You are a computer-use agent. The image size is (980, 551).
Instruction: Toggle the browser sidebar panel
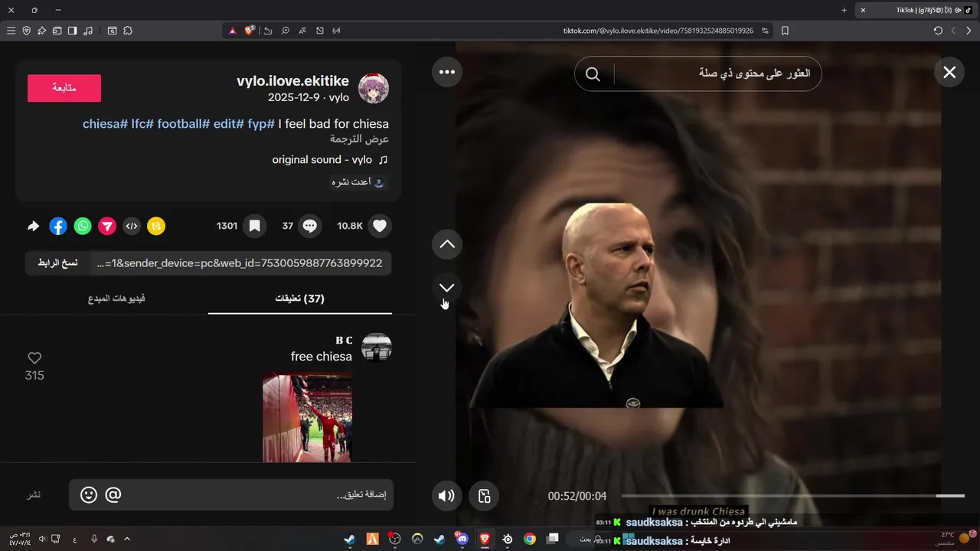[72, 31]
